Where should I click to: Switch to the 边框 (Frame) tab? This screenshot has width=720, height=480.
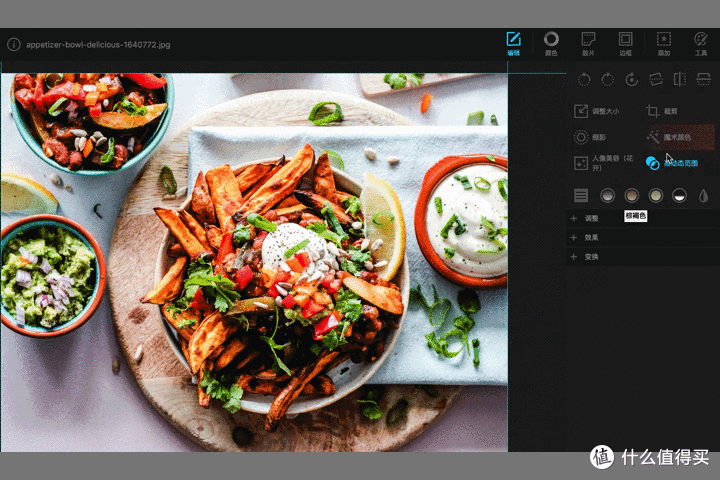(x=625, y=44)
